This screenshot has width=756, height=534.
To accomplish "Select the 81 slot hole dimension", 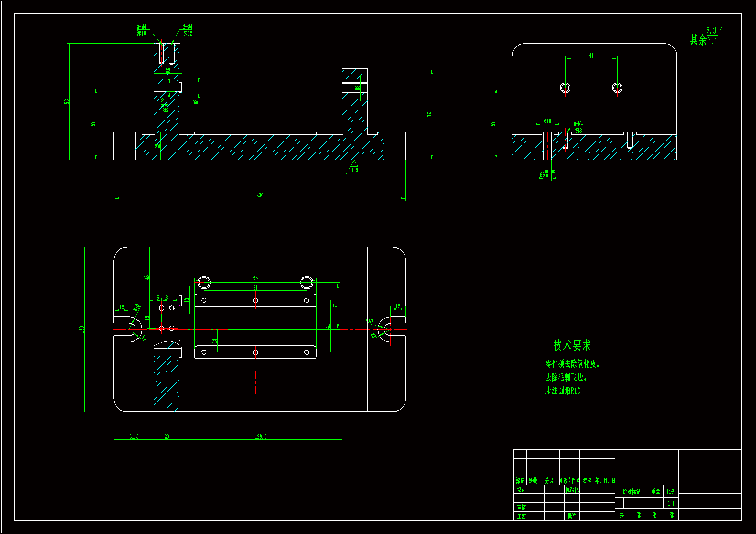I will tap(255, 288).
